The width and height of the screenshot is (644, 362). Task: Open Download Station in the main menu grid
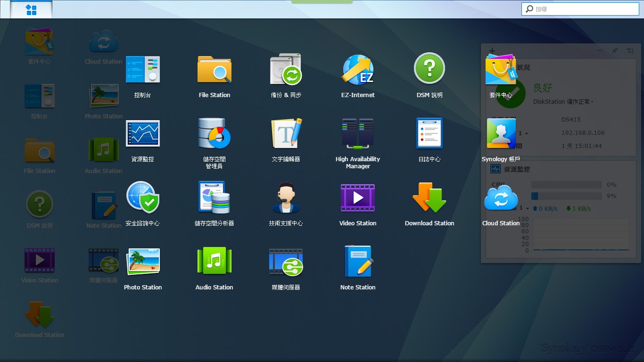click(429, 205)
